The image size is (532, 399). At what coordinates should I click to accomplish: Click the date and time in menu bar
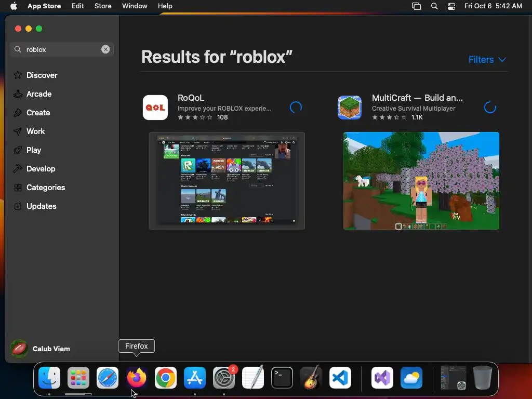493,6
